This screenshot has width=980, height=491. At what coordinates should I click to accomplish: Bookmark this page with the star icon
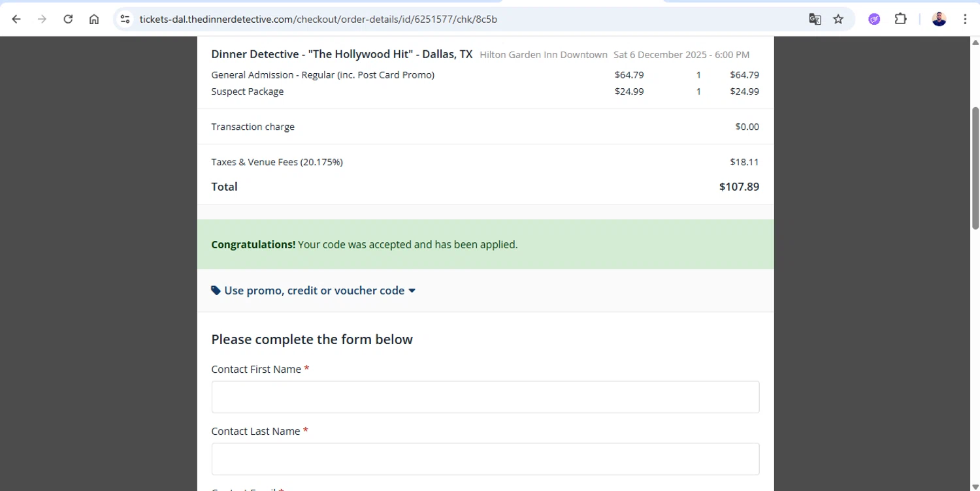click(x=838, y=19)
